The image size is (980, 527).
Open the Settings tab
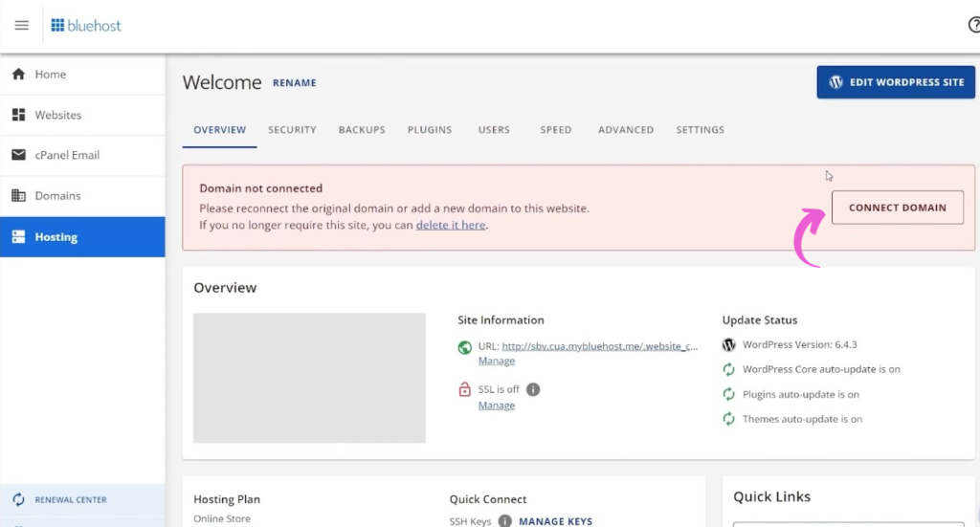tap(700, 130)
